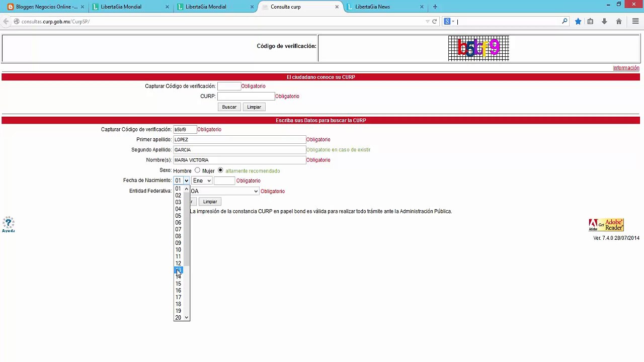Focus the CURP input field

point(246,96)
